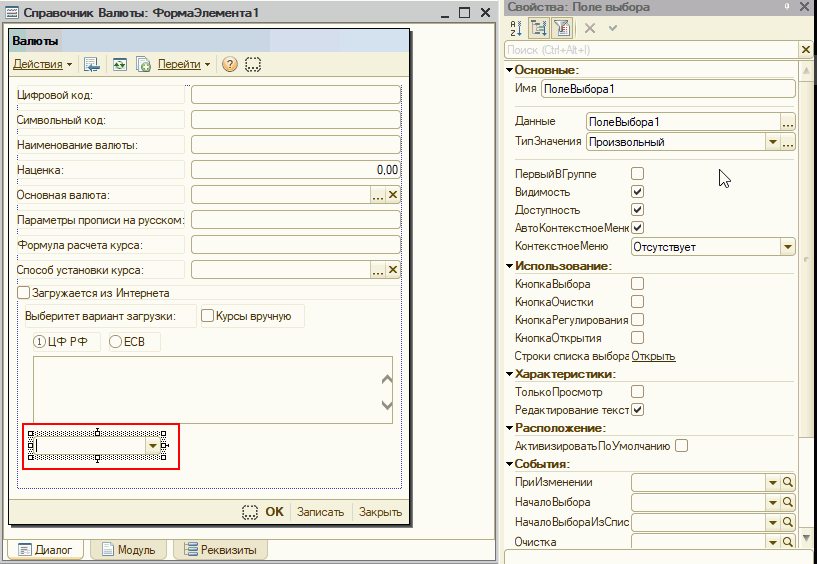Open ПриИзменении handler magnifier icon
Viewport: 817px width, 564px height.
pyautogui.click(x=788, y=483)
